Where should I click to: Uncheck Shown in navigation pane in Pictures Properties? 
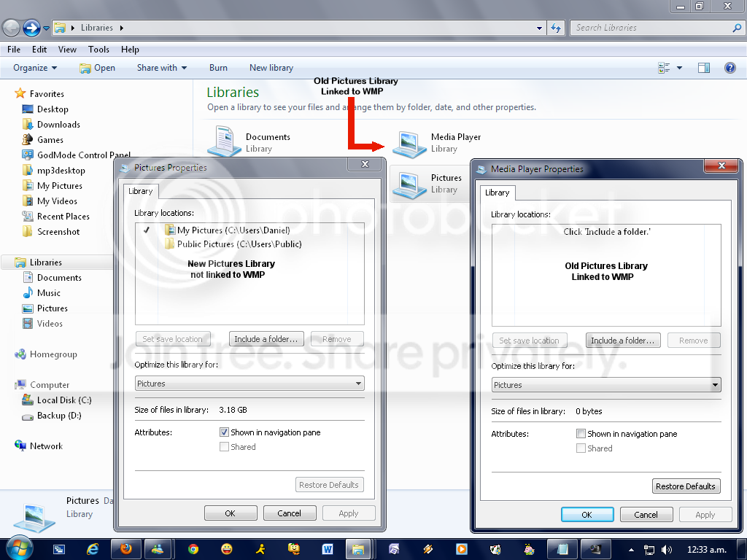pos(224,432)
